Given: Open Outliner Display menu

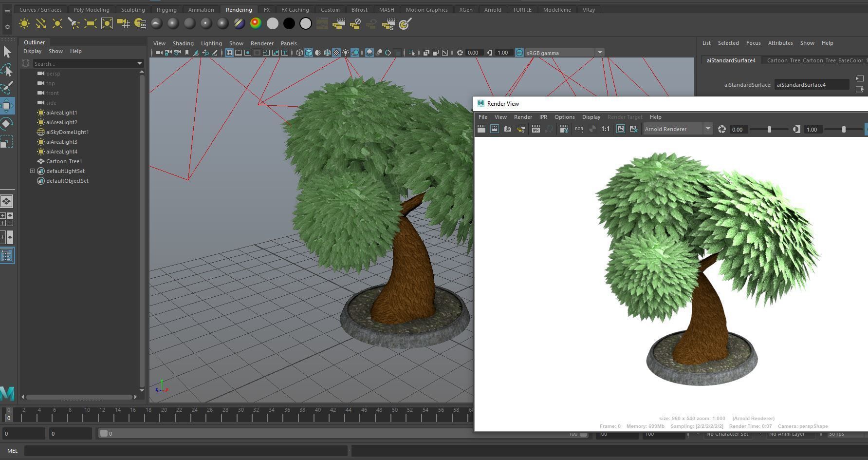Looking at the screenshot, I should (x=33, y=51).
